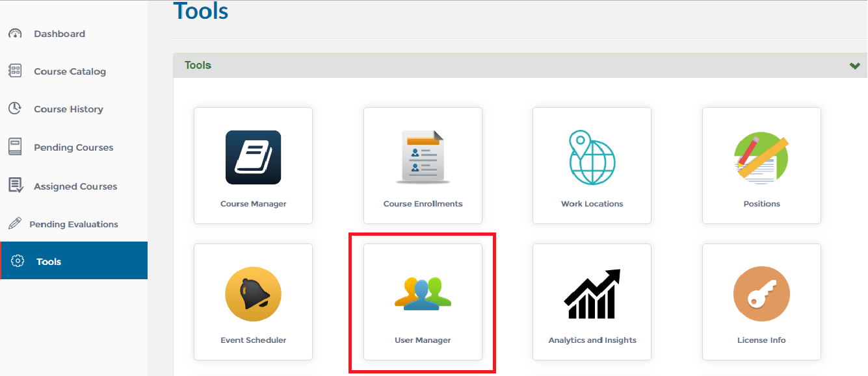Click the Tools panel header bar
Image resolution: width=868 pixels, height=376 pixels.
(x=520, y=66)
